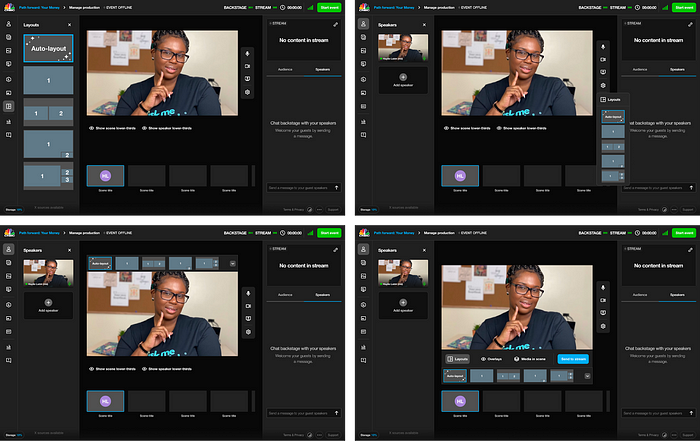The height and width of the screenshot is (441, 700).
Task: Select Auto-layout tile in top-left Layouts panel
Action: [x=48, y=48]
